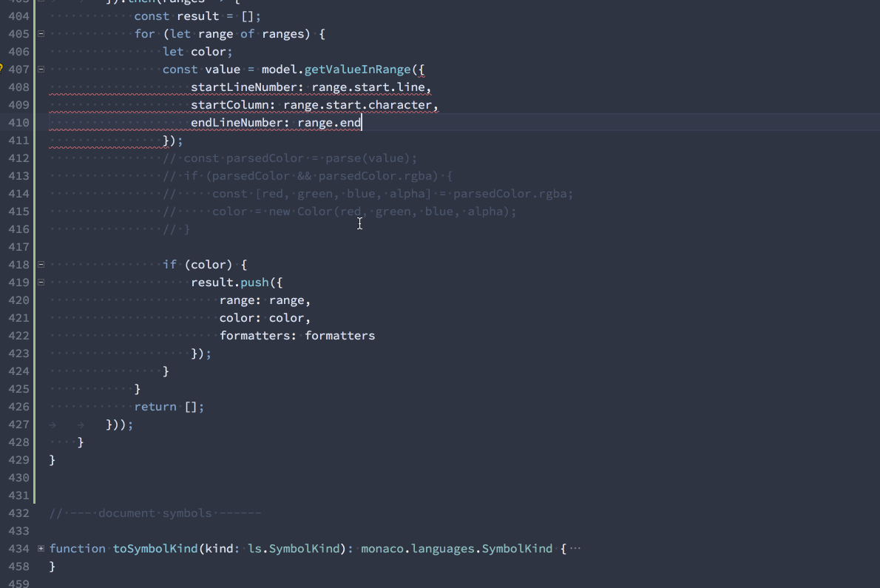
Task: Collapse the for loop fold at line 405
Action: pyautogui.click(x=41, y=34)
